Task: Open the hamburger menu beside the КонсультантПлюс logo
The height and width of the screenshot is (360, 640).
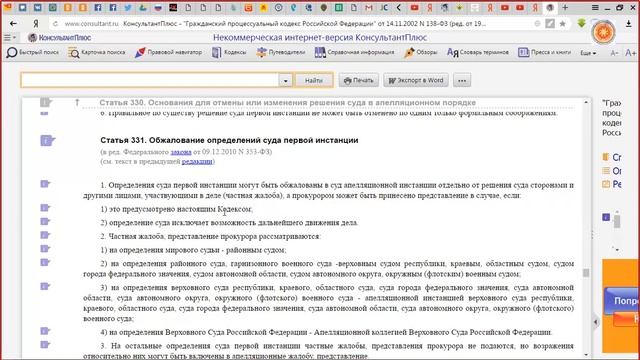Action: pyautogui.click(x=9, y=38)
